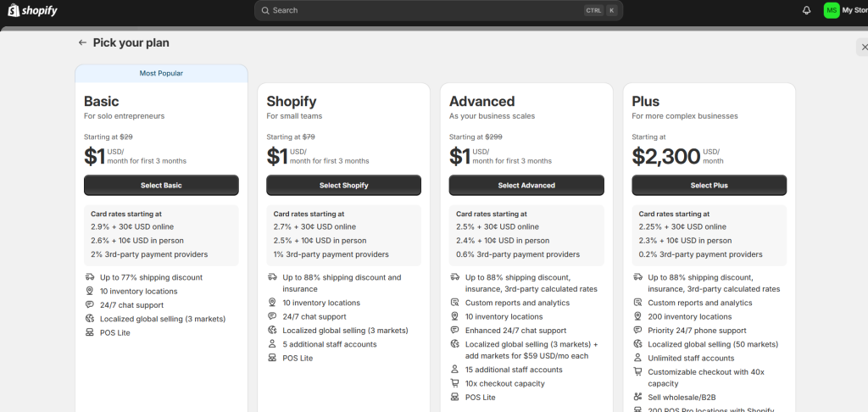Screen dimensions: 868x412
Task: Click For more complex businesses subtitle
Action: pyautogui.click(x=685, y=116)
